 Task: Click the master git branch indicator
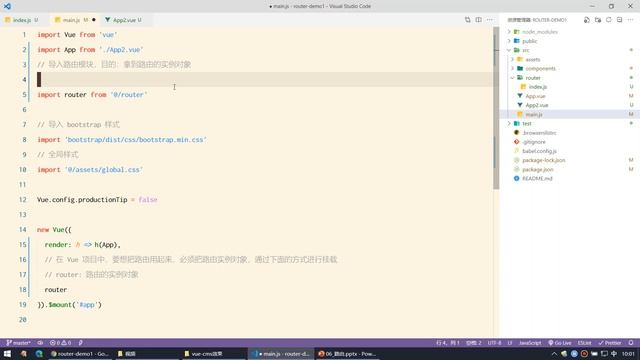pos(18,343)
